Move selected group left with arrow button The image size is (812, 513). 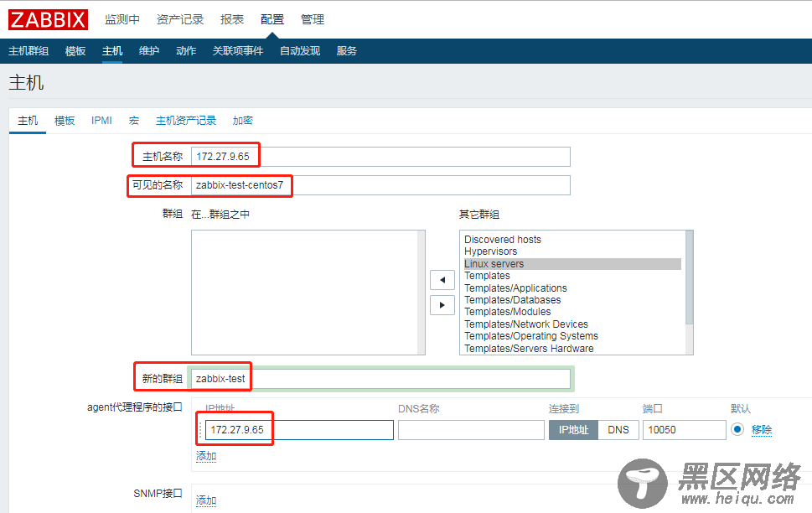pos(442,280)
